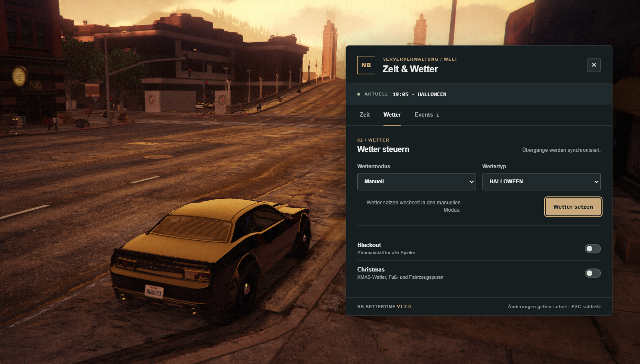Toggle the Blackout switch
This screenshot has width=640, height=364.
click(593, 249)
